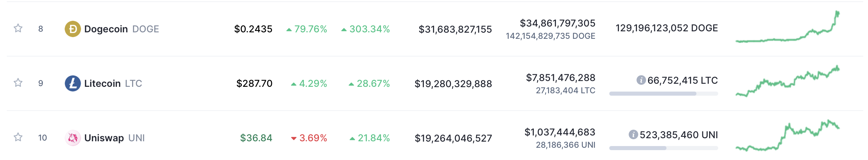868x160 pixels.
Task: Toggle the Litecoin watchlist star
Action: click(18, 83)
